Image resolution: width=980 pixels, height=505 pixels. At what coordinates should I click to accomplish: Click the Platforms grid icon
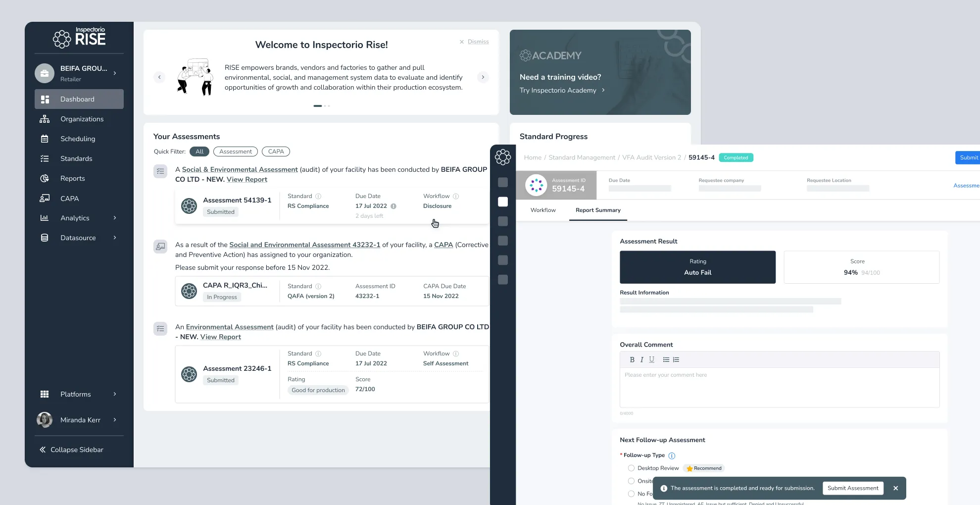(45, 394)
